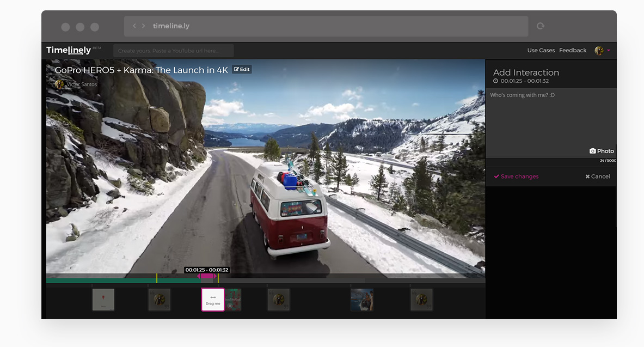This screenshot has width=644, height=347.
Task: Click the Timelinely logo
Action: 69,50
